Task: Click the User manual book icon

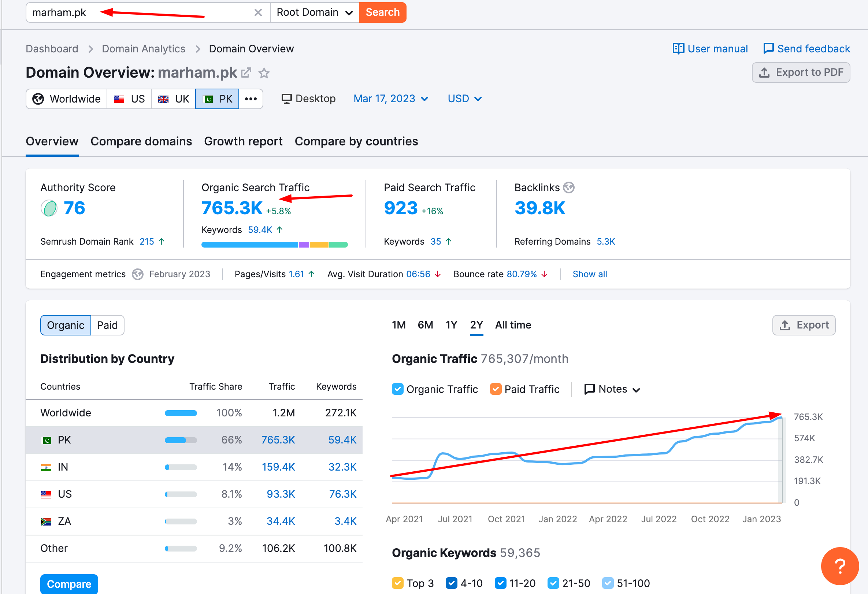Action: point(678,49)
